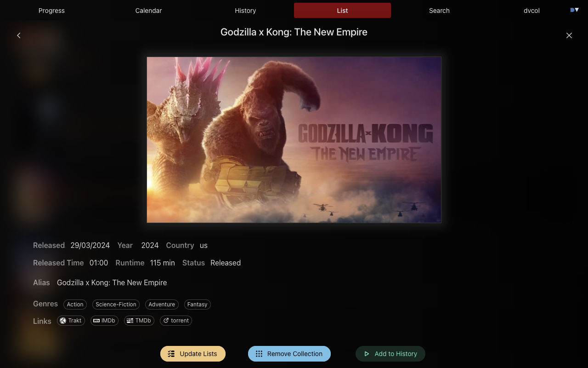Click the country value us

(x=204, y=246)
